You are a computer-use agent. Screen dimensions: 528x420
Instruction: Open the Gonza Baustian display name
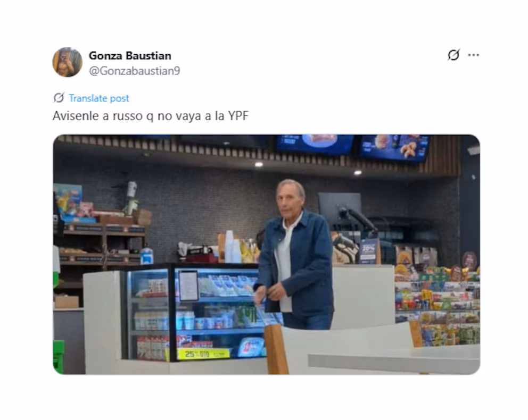coord(130,55)
